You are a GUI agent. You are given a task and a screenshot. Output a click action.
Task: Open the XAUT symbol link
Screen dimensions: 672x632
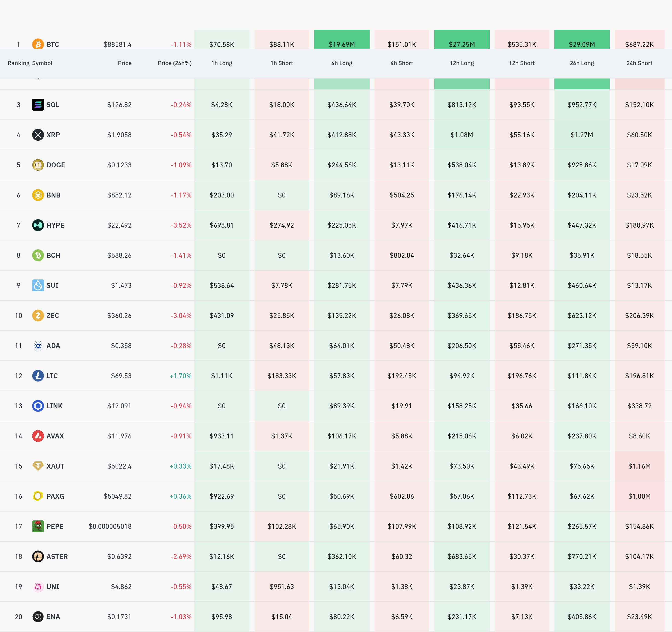55,466
